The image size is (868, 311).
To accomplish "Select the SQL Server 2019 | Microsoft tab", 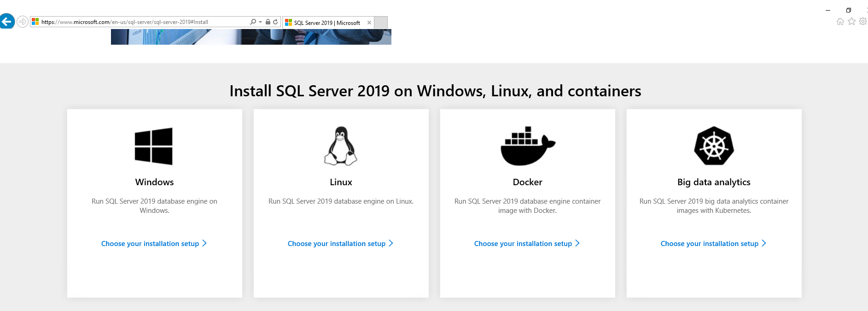I will [x=327, y=23].
